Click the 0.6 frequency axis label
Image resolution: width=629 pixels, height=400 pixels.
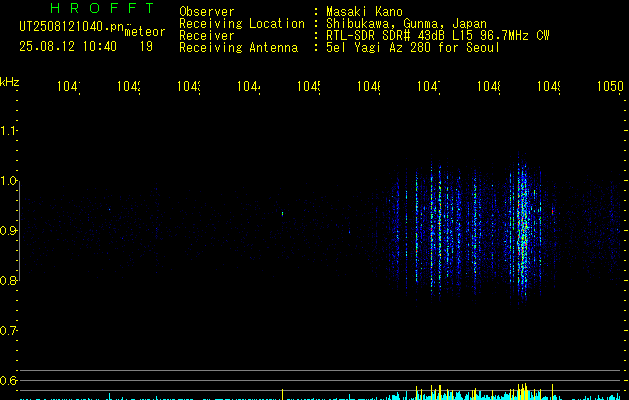[8, 380]
